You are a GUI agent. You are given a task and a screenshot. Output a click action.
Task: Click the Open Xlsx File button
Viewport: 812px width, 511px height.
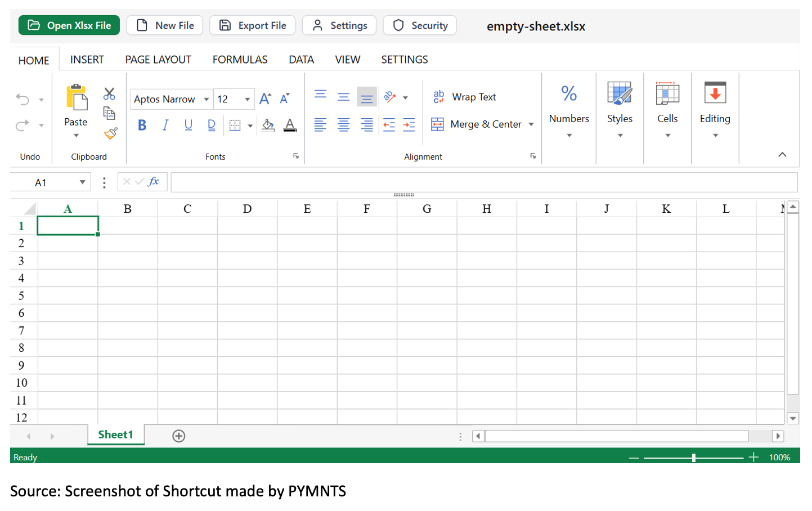coord(69,25)
